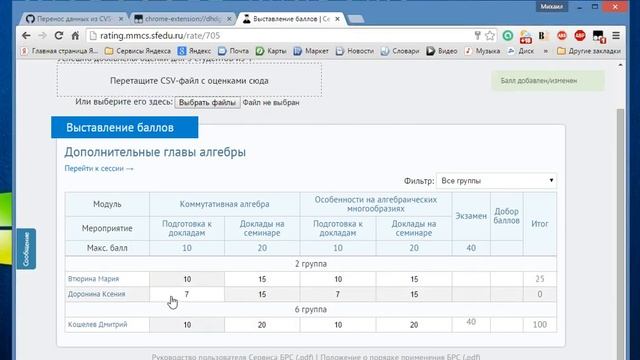Image resolution: width=640 pixels, height=360 pixels.
Task: Open the Сервисы Яндекса bookmarks folder
Action: tap(138, 51)
